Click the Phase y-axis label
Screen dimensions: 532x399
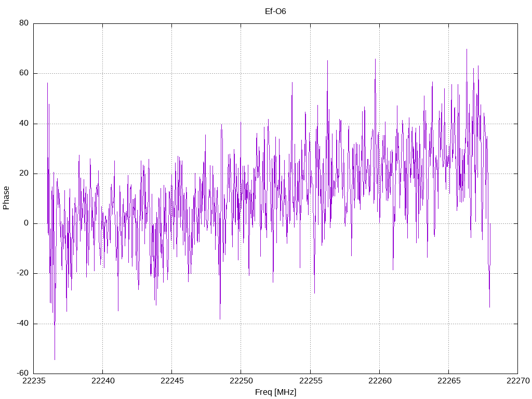point(6,198)
